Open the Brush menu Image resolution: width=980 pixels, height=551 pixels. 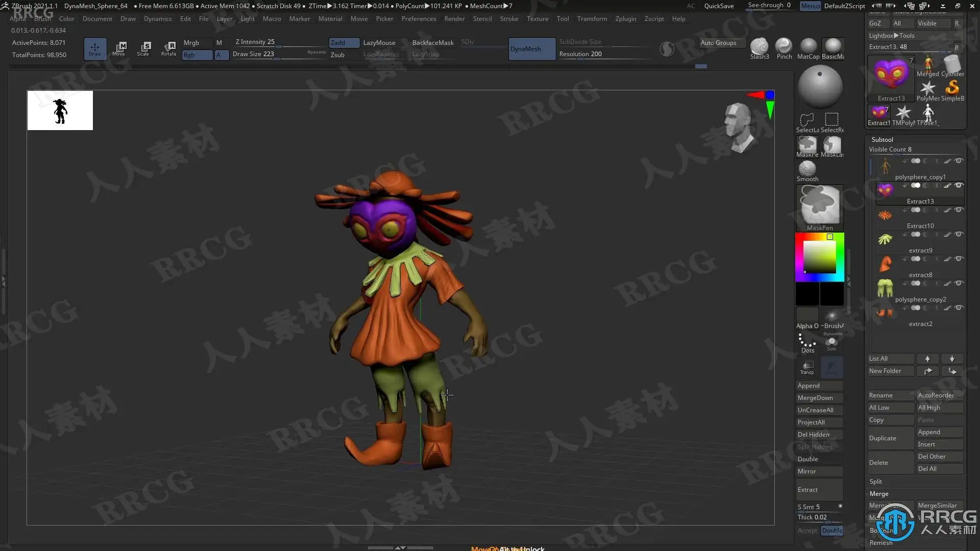click(42, 19)
